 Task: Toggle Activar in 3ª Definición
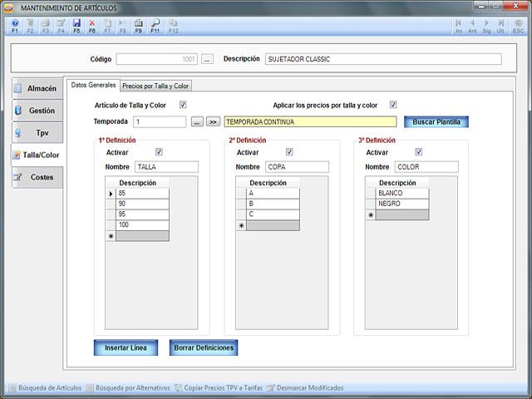419,152
